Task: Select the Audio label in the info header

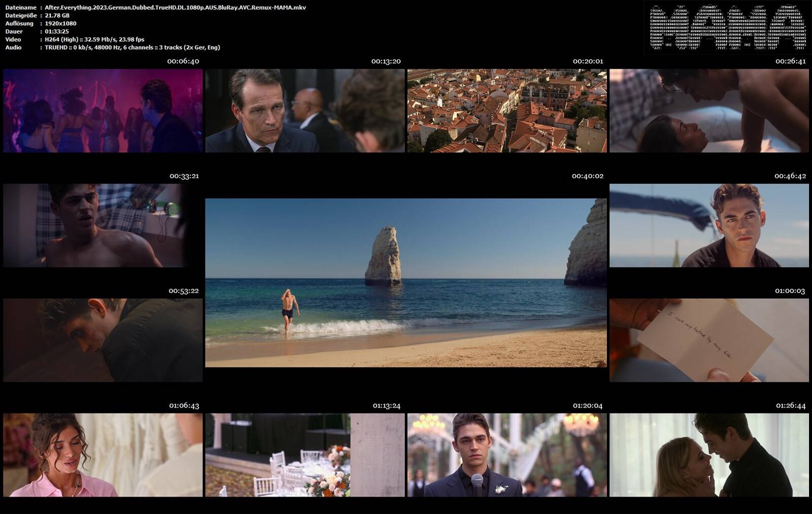Action: coord(13,48)
